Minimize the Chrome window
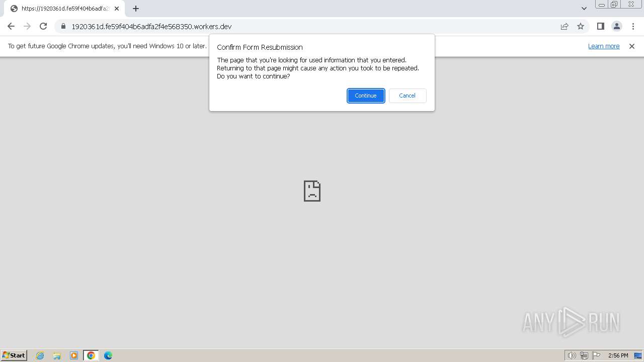The image size is (644, 362). [x=601, y=5]
